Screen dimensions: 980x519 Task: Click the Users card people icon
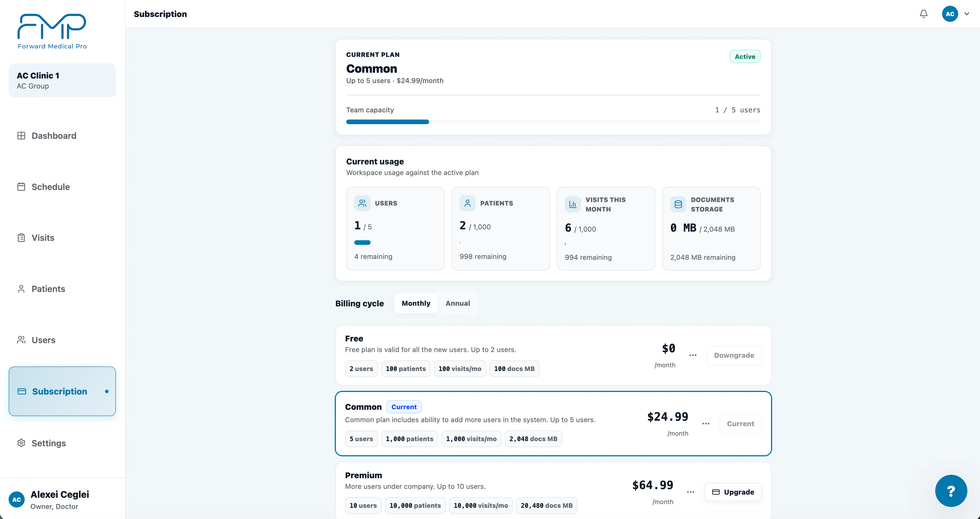coord(362,203)
